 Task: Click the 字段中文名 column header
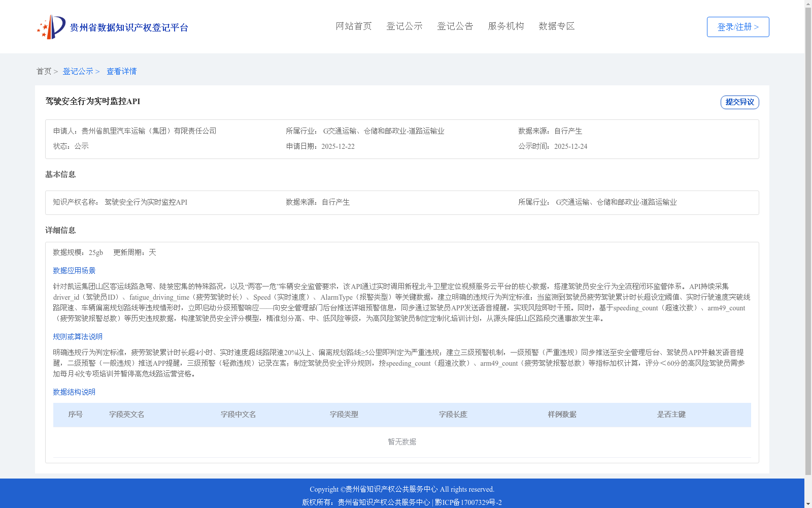click(x=238, y=415)
